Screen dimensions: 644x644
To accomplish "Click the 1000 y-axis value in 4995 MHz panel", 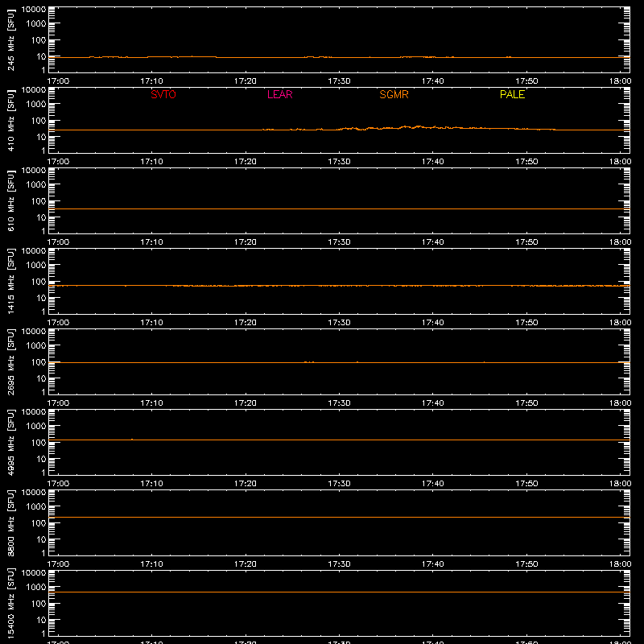I will 36,427.
